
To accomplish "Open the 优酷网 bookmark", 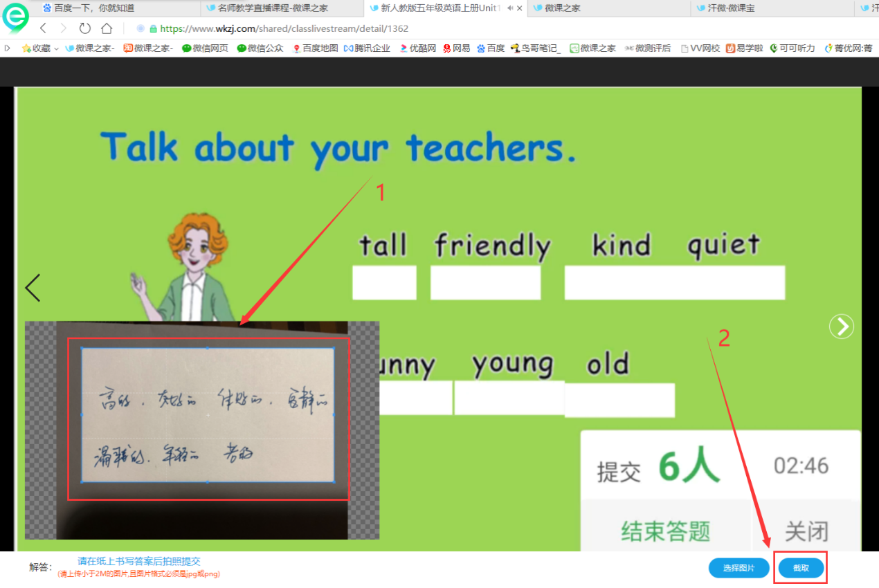I will tap(417, 48).
